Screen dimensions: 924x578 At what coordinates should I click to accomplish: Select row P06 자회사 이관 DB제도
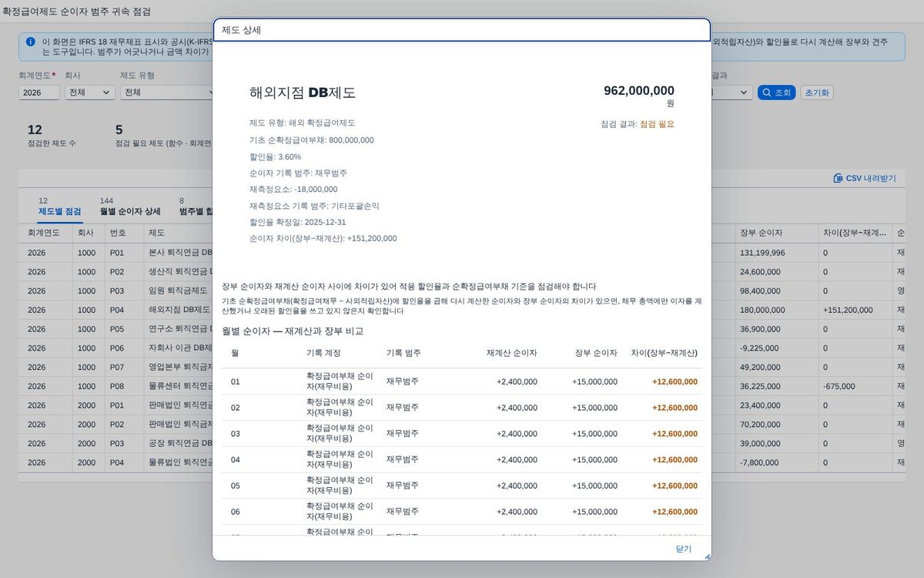click(462, 348)
